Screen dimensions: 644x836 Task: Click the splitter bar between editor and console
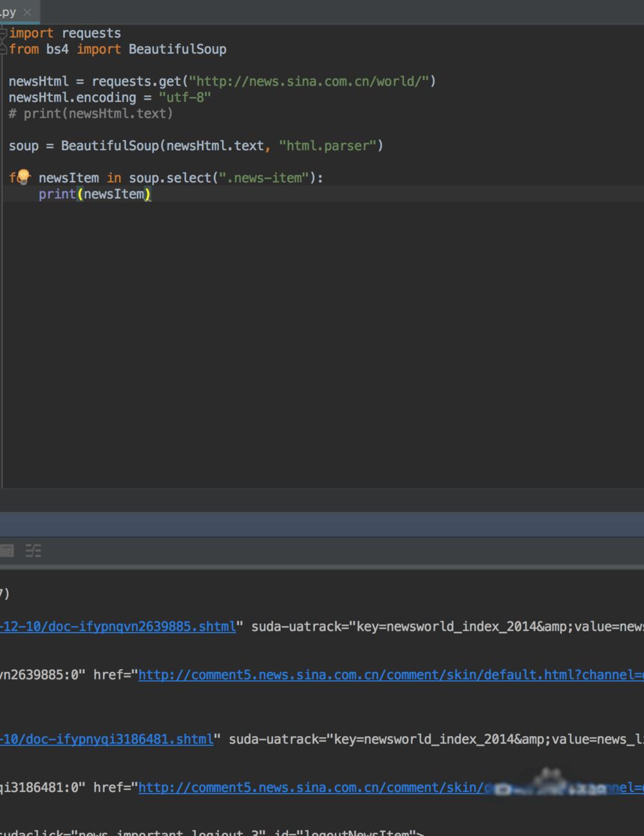click(322, 524)
